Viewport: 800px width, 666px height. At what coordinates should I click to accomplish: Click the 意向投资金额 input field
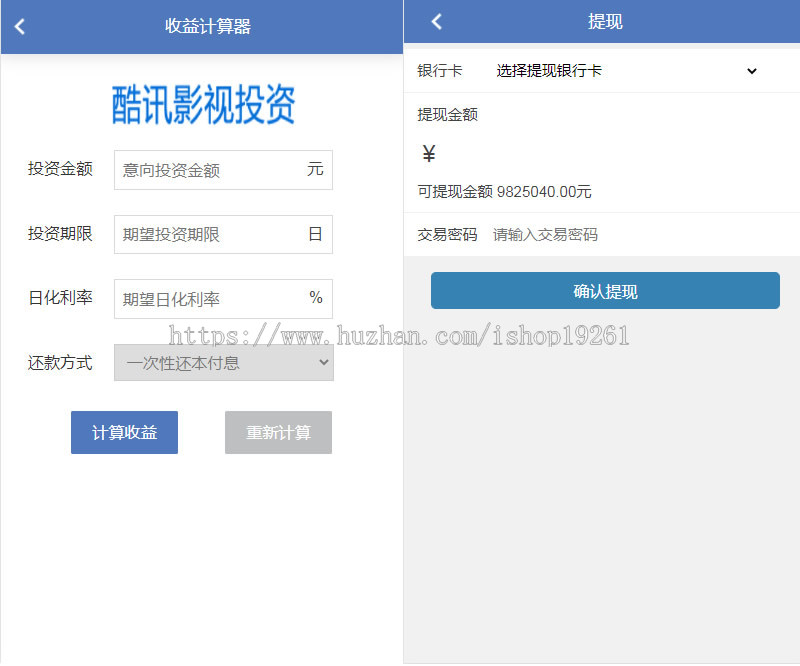(x=223, y=170)
